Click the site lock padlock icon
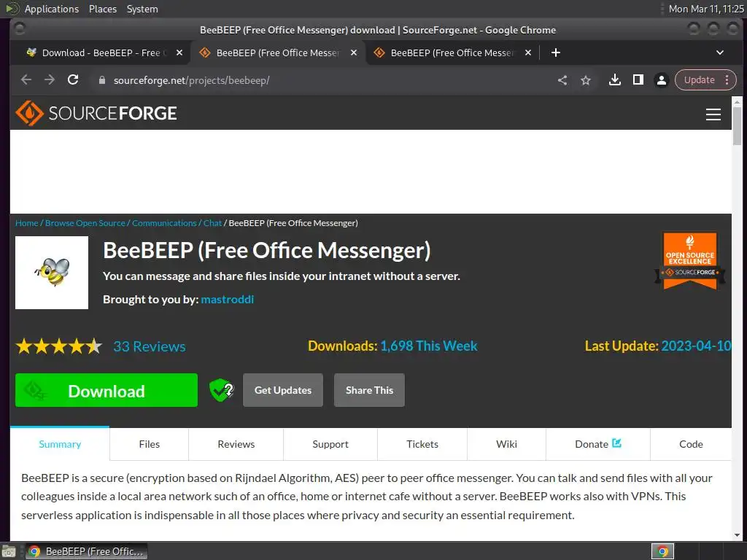This screenshot has height=560, width=747. (x=101, y=80)
